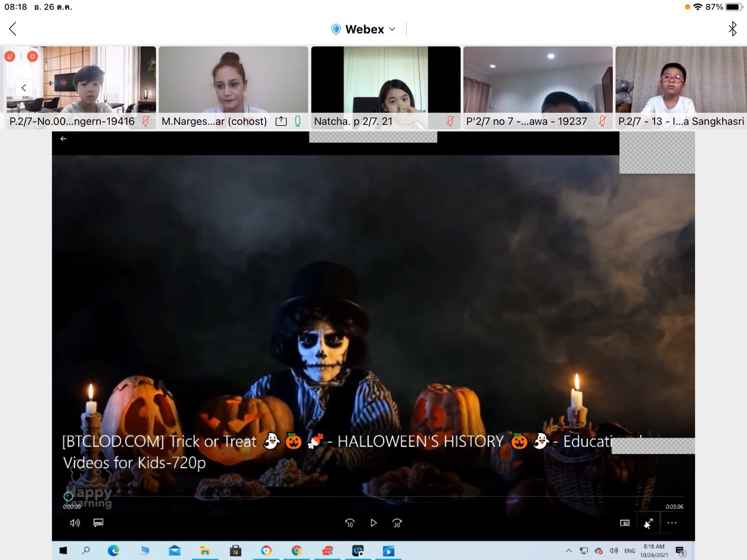Viewport: 747px width, 560px height.
Task: Open Microsoft Edge in the taskbar
Action: click(x=113, y=550)
